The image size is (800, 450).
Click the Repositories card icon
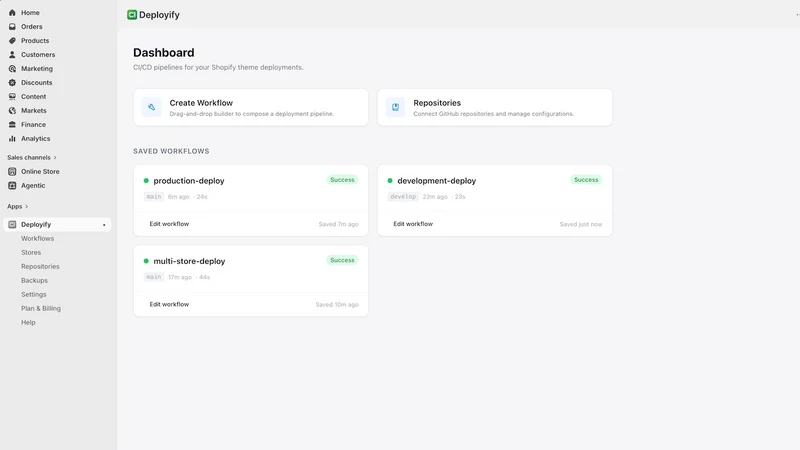coord(395,107)
